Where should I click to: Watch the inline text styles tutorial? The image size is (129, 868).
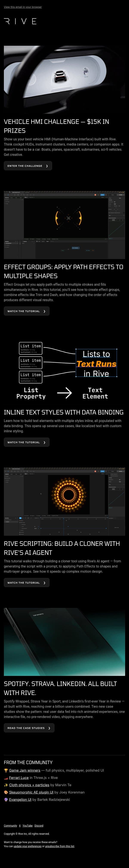(26, 442)
